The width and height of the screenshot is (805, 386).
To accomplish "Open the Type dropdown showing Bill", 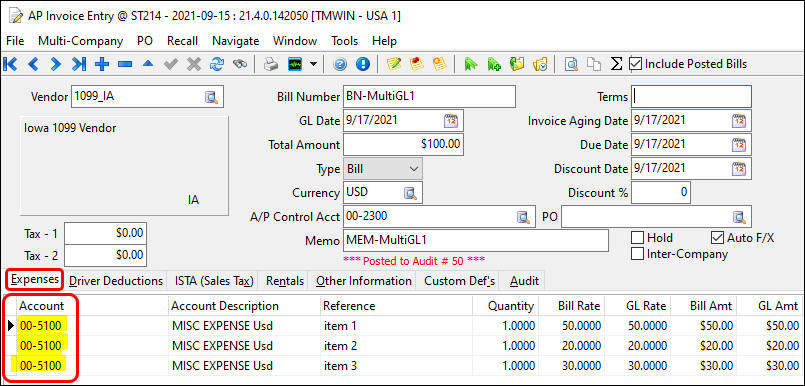I will click(382, 169).
